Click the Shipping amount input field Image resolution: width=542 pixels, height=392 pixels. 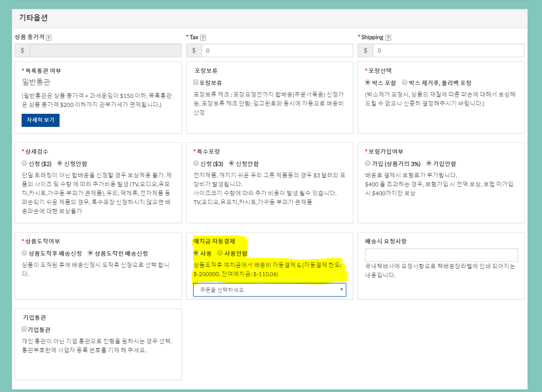click(x=448, y=51)
